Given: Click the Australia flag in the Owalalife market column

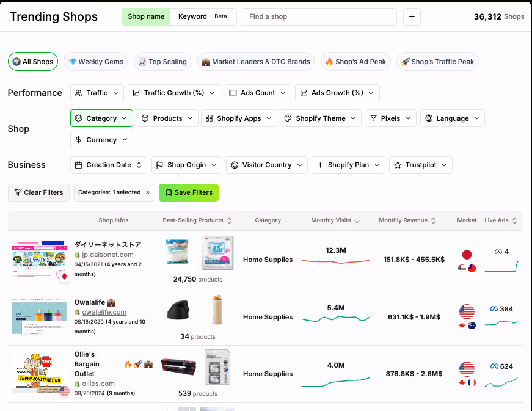Looking at the screenshot, I should coord(472,326).
